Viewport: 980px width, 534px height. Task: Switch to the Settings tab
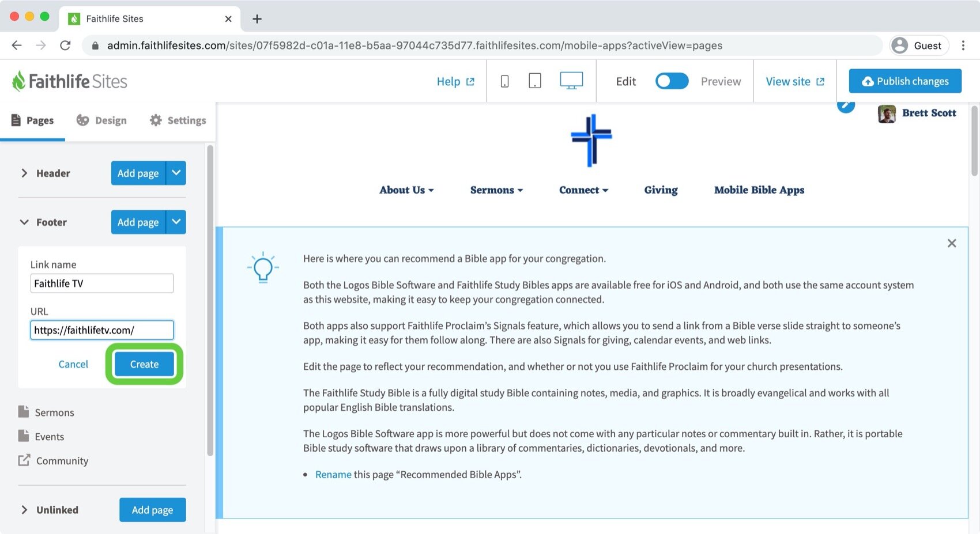tap(178, 120)
